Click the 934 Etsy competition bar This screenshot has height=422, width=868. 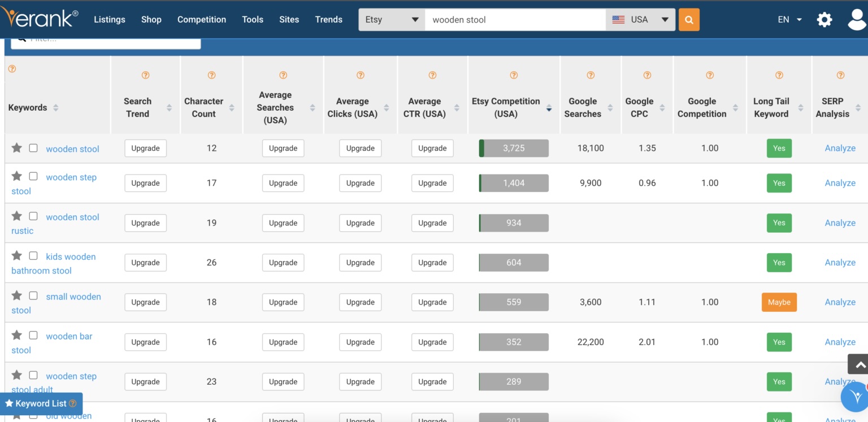(x=514, y=223)
